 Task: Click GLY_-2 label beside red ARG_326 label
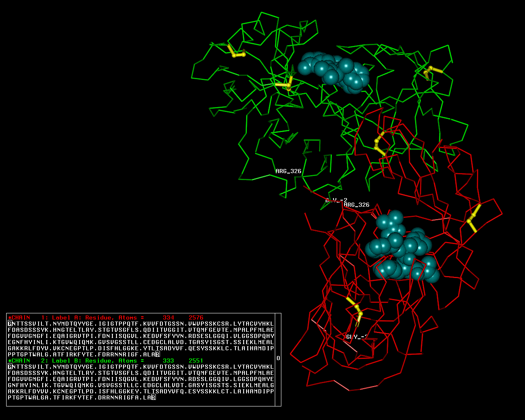click(336, 200)
